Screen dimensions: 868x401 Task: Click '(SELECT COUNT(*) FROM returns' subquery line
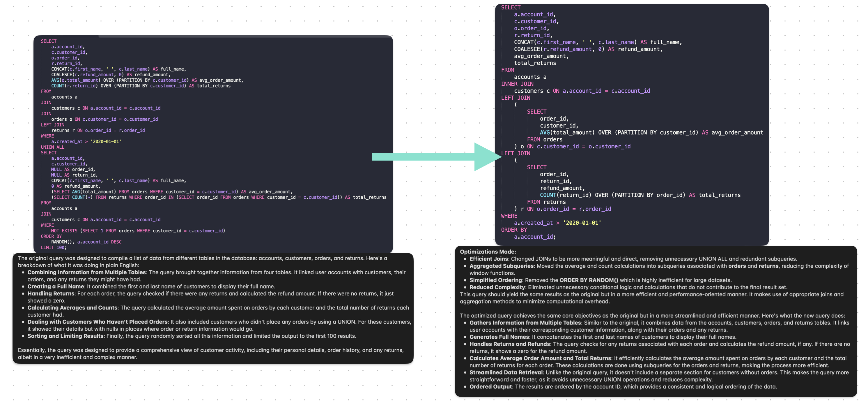tap(219, 197)
